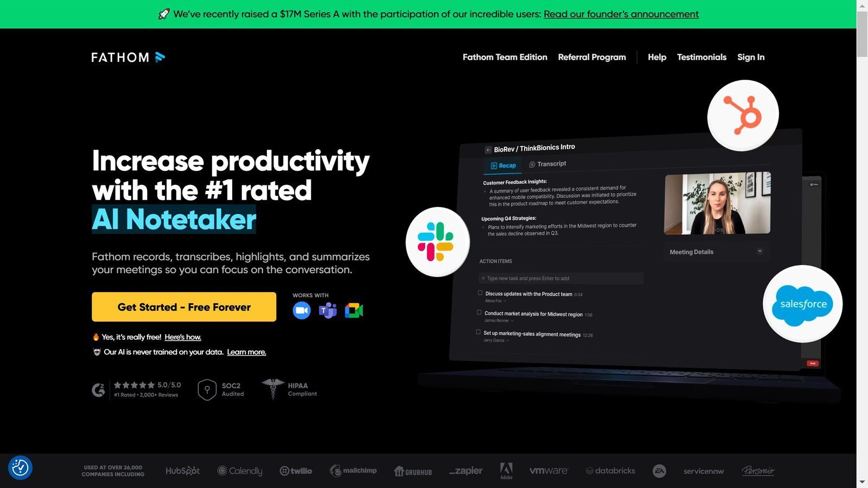Click the G2 rating logo
The width and height of the screenshot is (868, 488).
[x=98, y=389]
